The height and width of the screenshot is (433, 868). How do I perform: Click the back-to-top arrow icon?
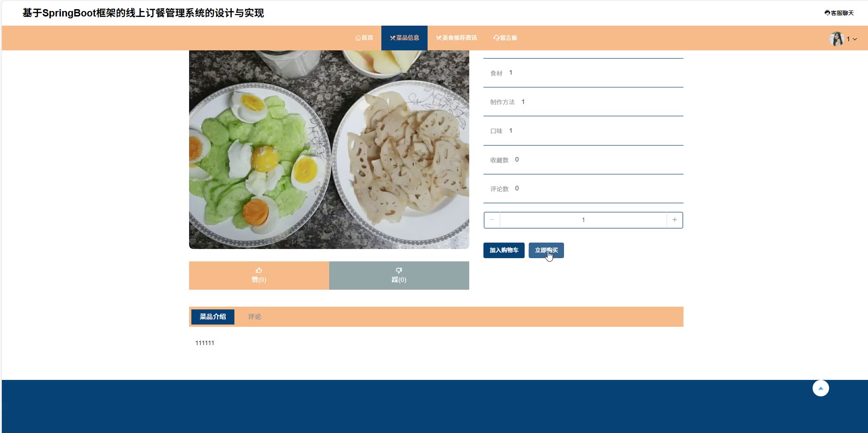coord(821,388)
